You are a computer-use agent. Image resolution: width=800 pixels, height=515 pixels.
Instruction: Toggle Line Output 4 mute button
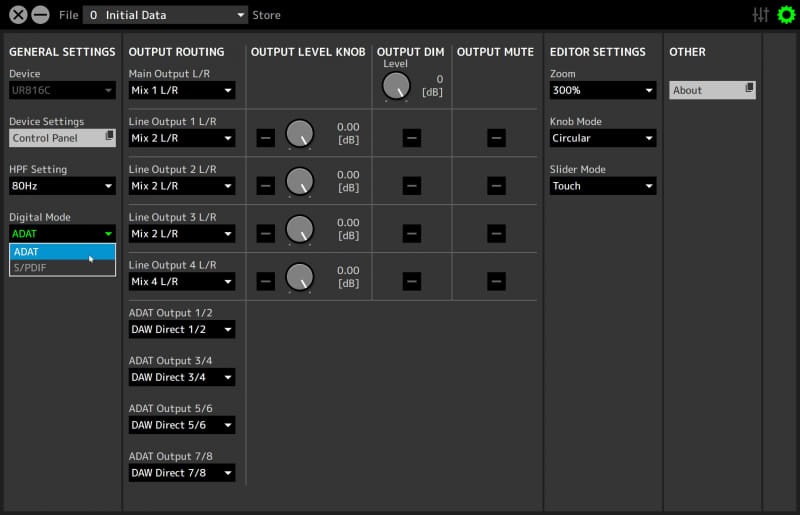pyautogui.click(x=496, y=281)
